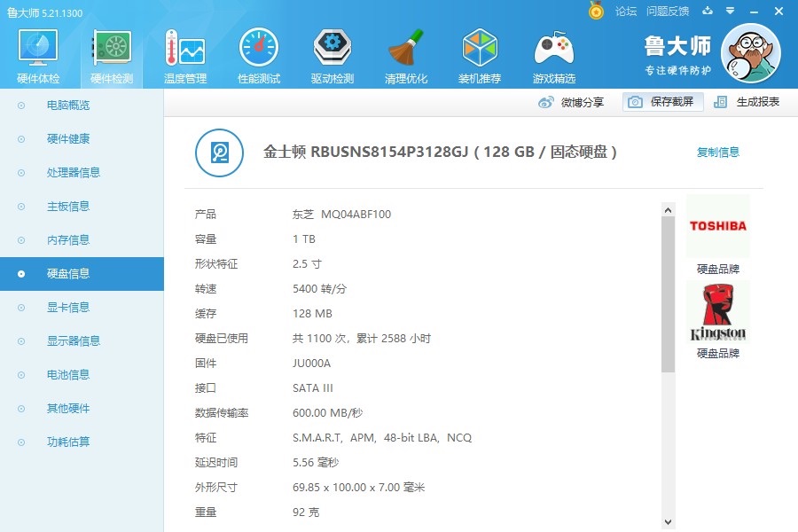This screenshot has height=532, width=798.
Task: Click 生成报表 generate report button
Action: [x=747, y=102]
